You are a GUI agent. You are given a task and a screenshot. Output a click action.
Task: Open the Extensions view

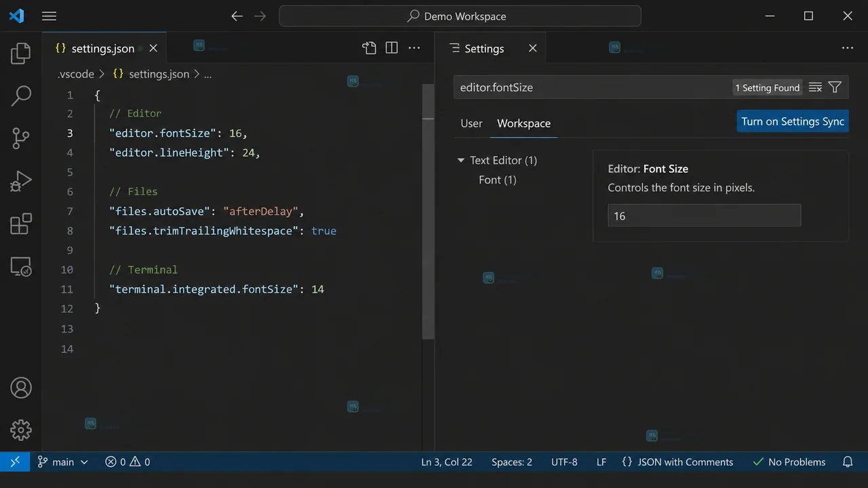21,224
